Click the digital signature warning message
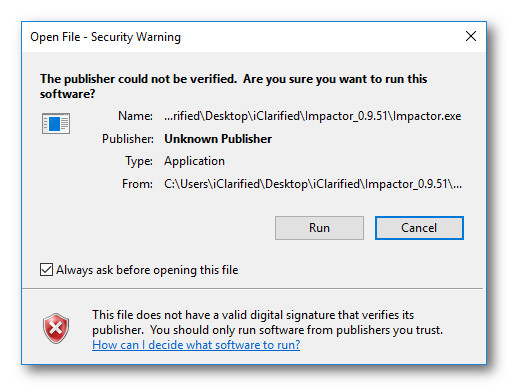Screen dimensions: 508x386 [267, 322]
